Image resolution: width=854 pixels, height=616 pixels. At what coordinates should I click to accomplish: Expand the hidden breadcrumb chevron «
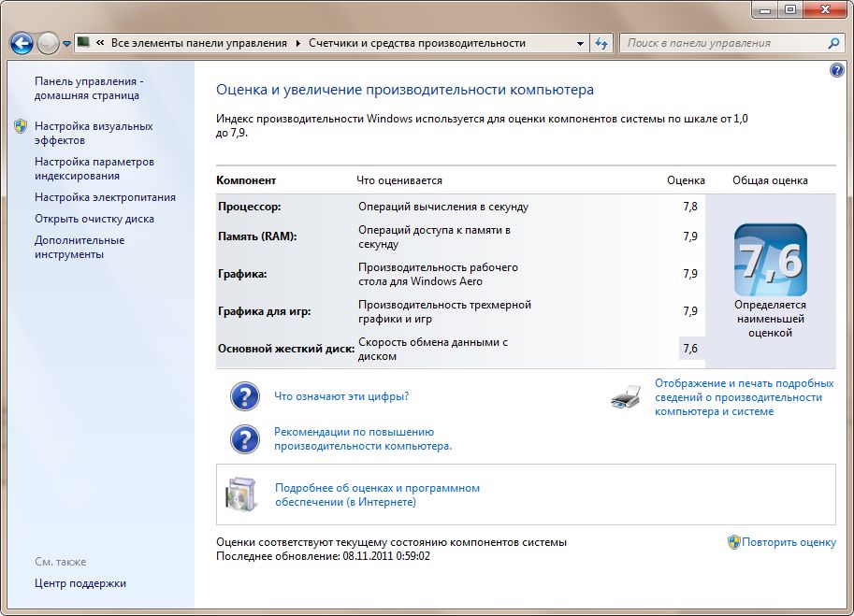pos(100,43)
